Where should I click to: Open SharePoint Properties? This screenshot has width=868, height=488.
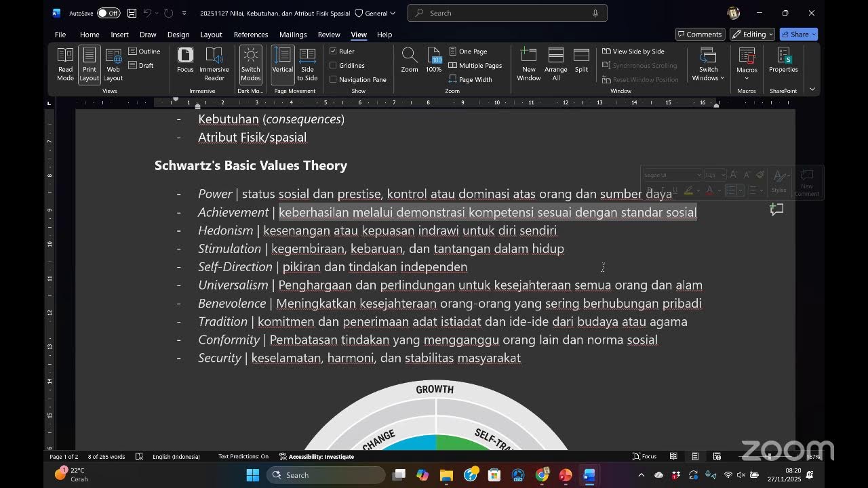click(x=783, y=60)
